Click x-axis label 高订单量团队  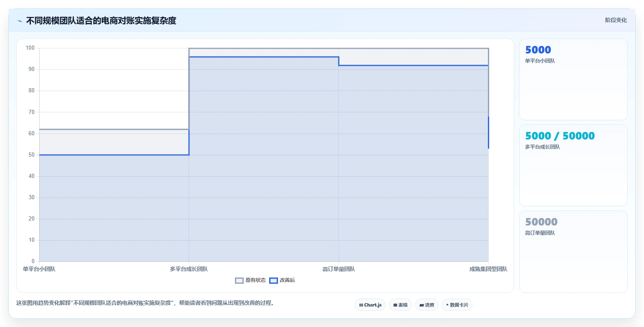pyautogui.click(x=338, y=269)
